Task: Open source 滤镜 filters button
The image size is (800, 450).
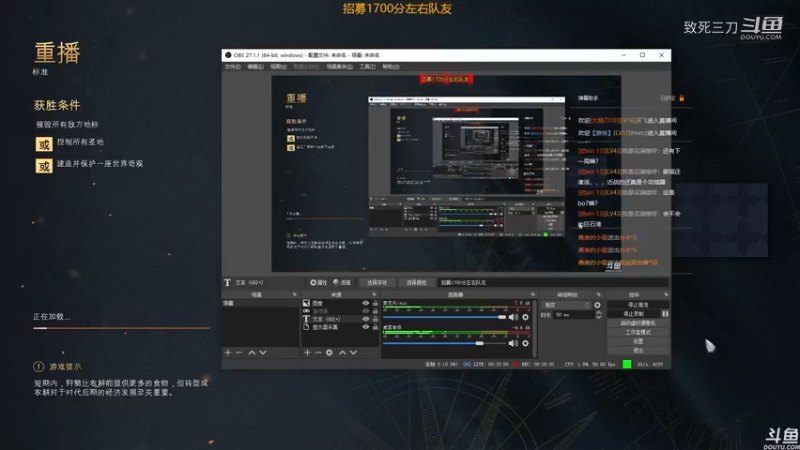Action: coord(342,282)
